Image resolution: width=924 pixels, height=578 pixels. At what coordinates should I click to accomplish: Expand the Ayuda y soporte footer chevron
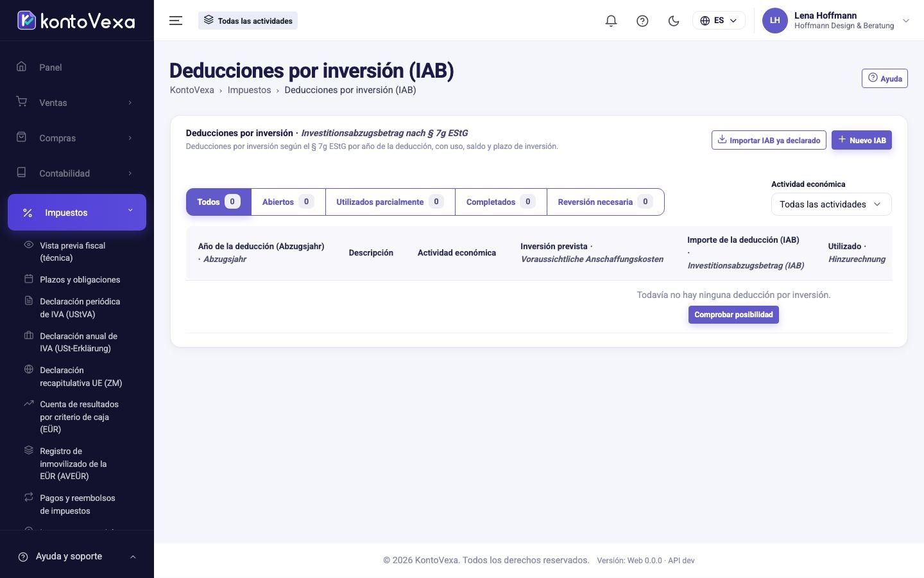[x=133, y=557]
